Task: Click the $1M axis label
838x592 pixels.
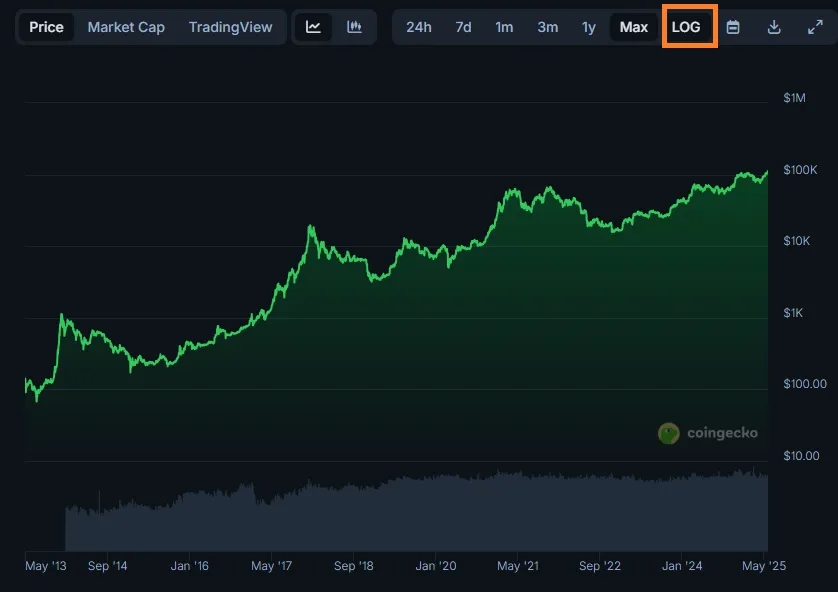Action: click(794, 98)
